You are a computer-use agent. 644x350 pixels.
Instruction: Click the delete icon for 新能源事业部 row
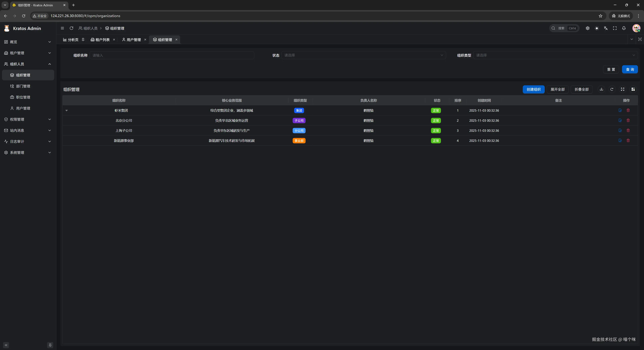coord(628,140)
